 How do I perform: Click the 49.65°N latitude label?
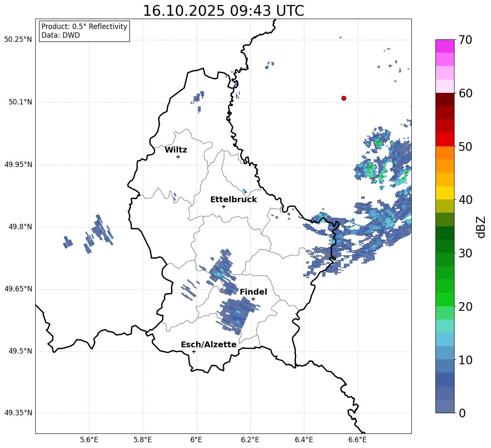coord(18,289)
